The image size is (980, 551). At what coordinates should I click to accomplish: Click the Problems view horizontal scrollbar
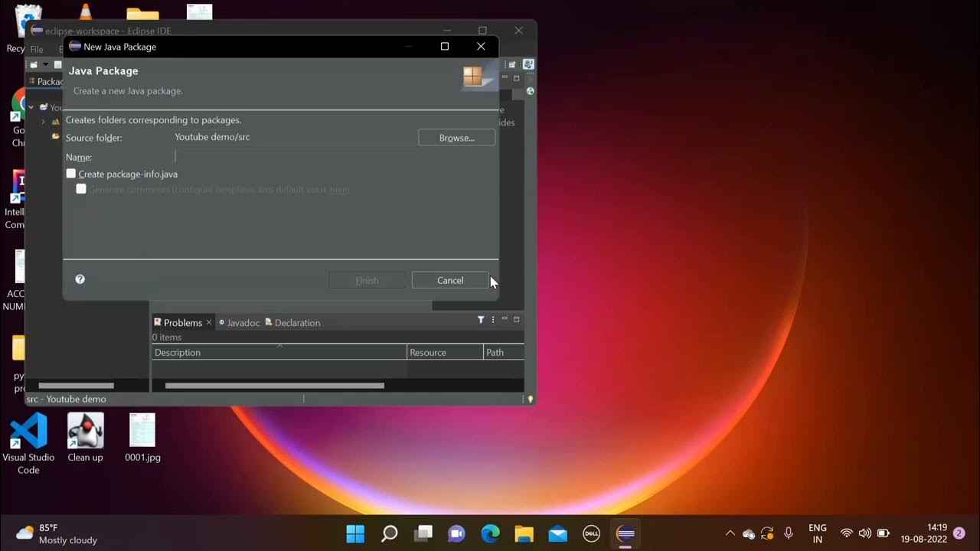[274, 386]
